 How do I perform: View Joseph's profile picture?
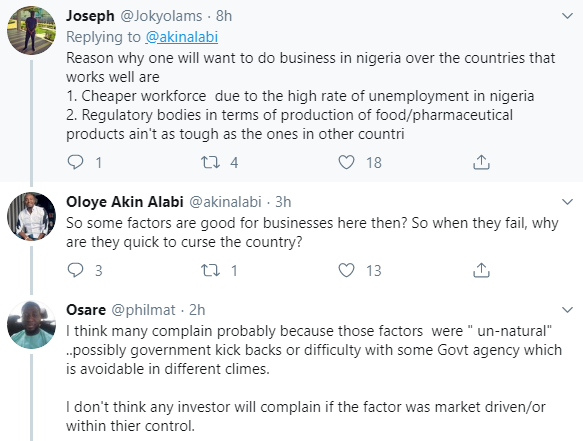(x=32, y=30)
